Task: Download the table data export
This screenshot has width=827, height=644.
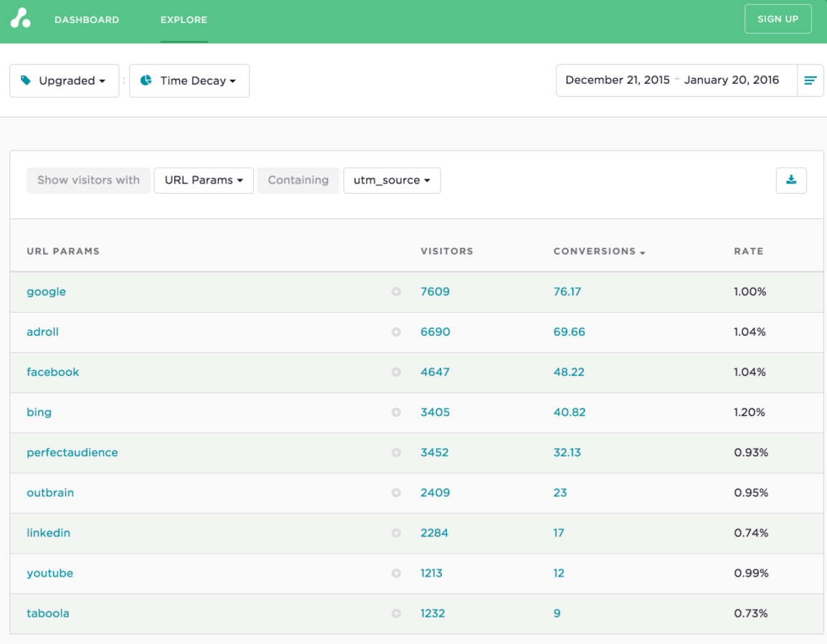Action: pyautogui.click(x=791, y=181)
